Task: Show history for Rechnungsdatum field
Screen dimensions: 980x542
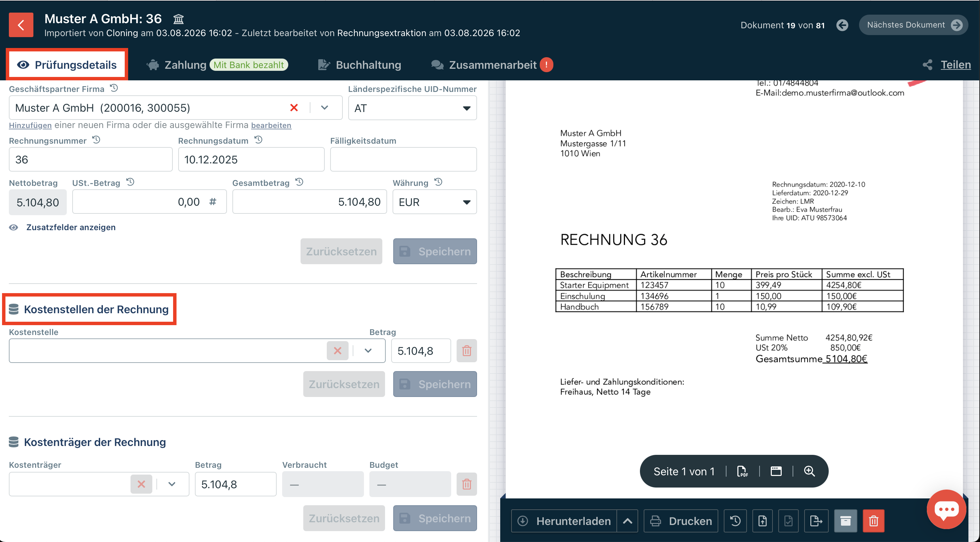Action: tap(258, 140)
